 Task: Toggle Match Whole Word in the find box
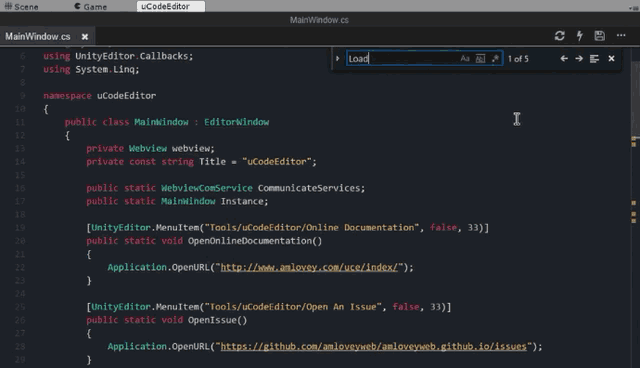click(x=480, y=59)
